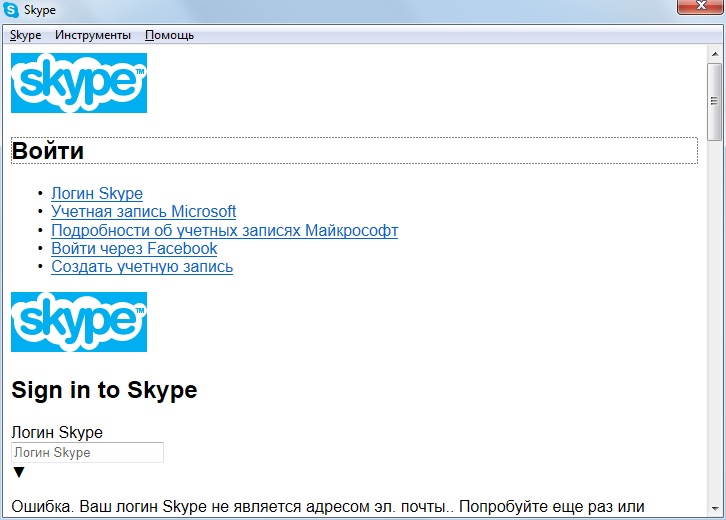
Task: Click the Создать учетную запись link
Action: click(x=142, y=267)
